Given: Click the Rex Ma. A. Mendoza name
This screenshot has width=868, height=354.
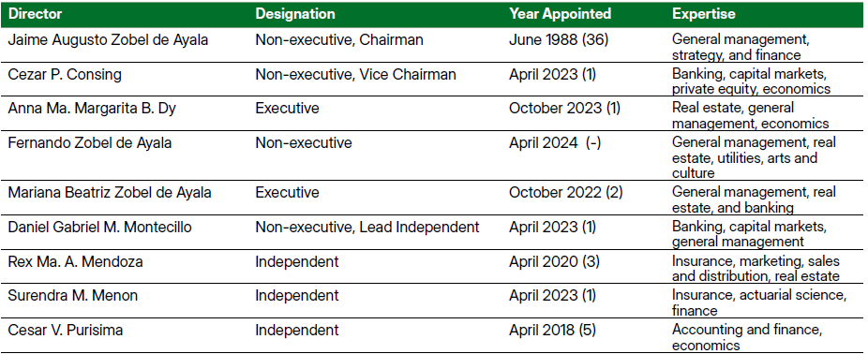Looking at the screenshot, I should (x=75, y=261).
